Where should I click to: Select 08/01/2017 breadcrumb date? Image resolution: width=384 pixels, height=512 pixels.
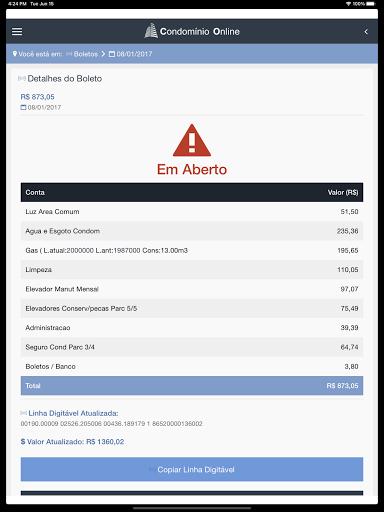(x=134, y=54)
